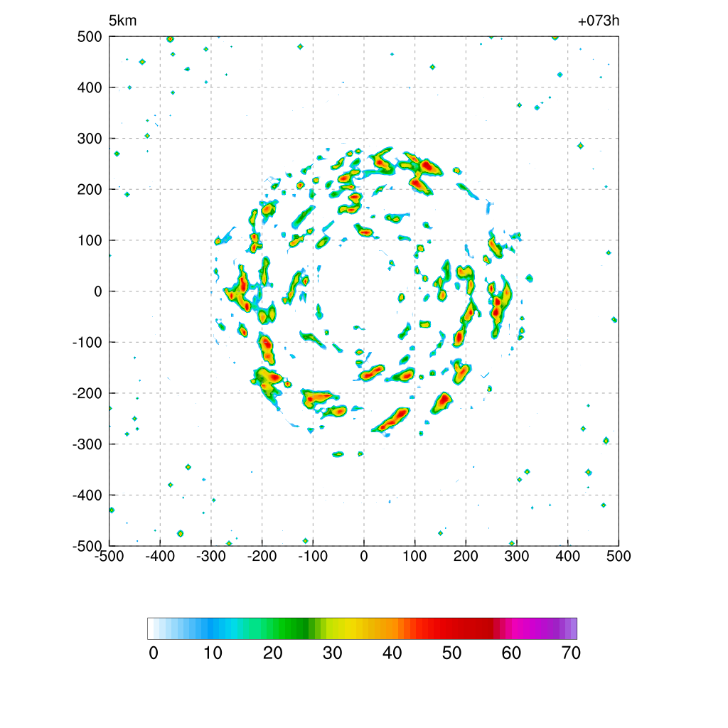The image size is (728, 728).
Task: Click the vertical axis tick label "0"
Action: [x=98, y=291]
